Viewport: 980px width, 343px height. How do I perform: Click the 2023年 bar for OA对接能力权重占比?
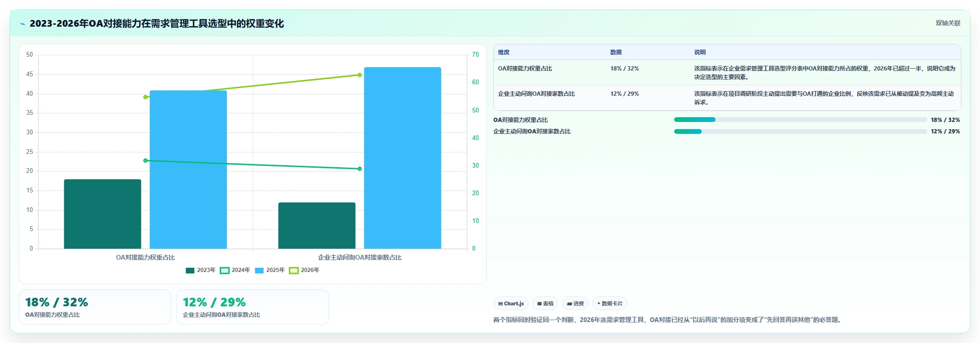point(103,214)
